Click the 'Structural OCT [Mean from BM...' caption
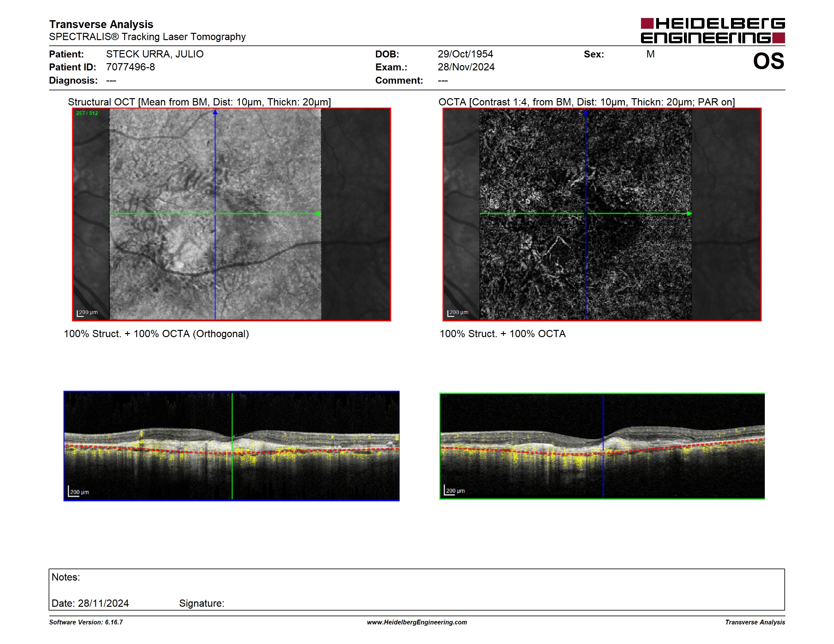Viewport: 834px width, 644px height. point(199,102)
